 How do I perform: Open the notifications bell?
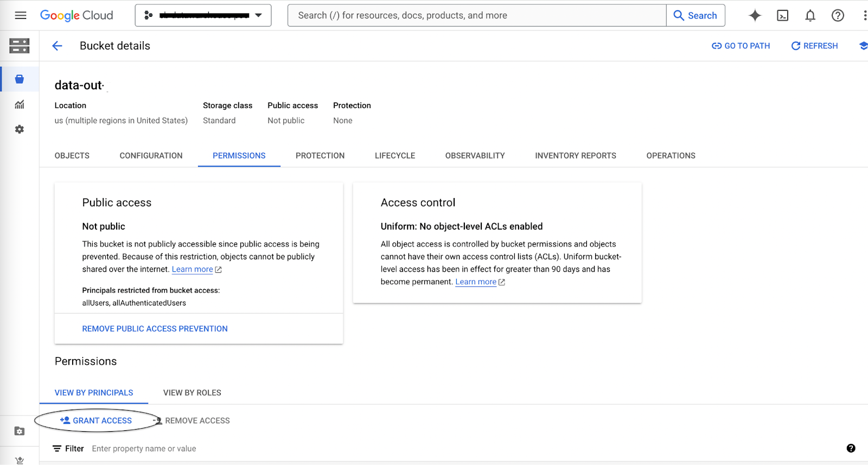coord(810,15)
